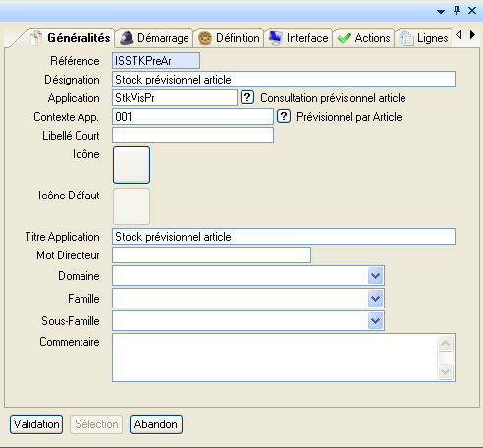
Task: Click the Validation button
Action: (36, 424)
